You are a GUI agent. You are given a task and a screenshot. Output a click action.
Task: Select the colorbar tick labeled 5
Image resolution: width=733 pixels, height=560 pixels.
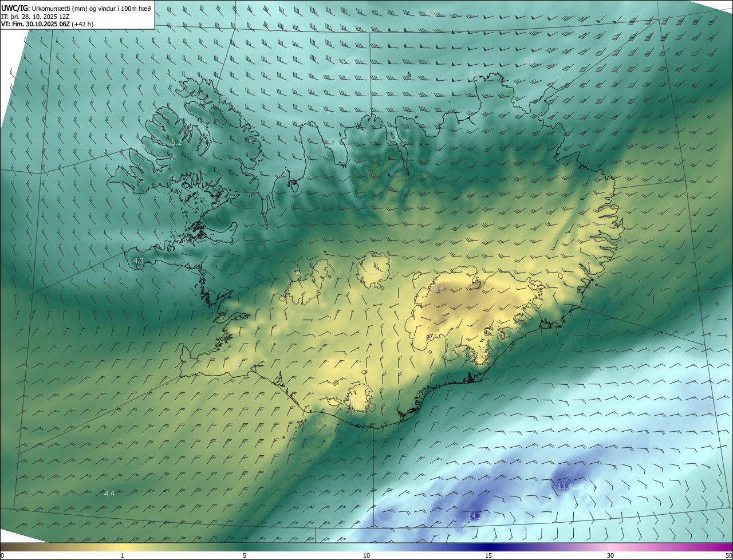tap(245, 555)
